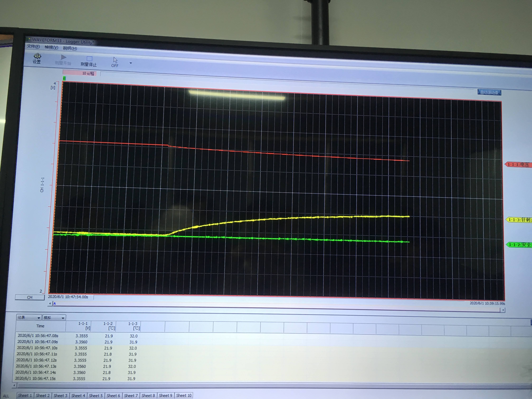The width and height of the screenshot is (532, 399).
Task: Click the 自动滚动条 auto scroll button
Action: [489, 92]
